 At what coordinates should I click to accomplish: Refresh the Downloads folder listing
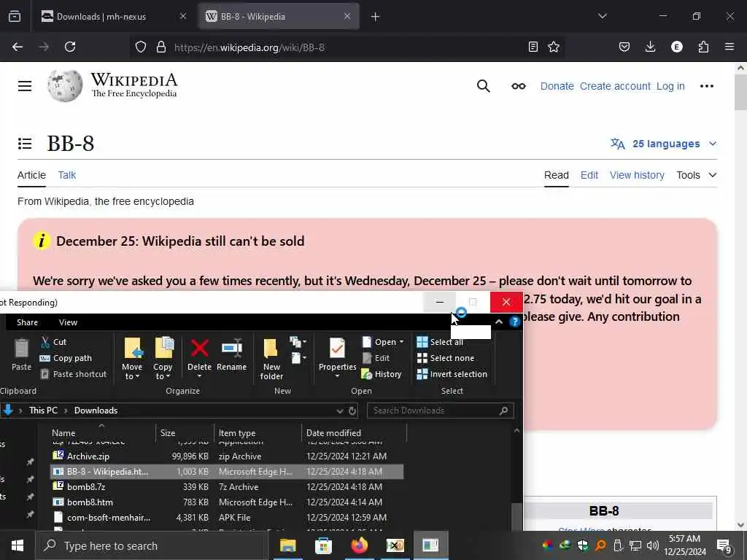pos(352,411)
